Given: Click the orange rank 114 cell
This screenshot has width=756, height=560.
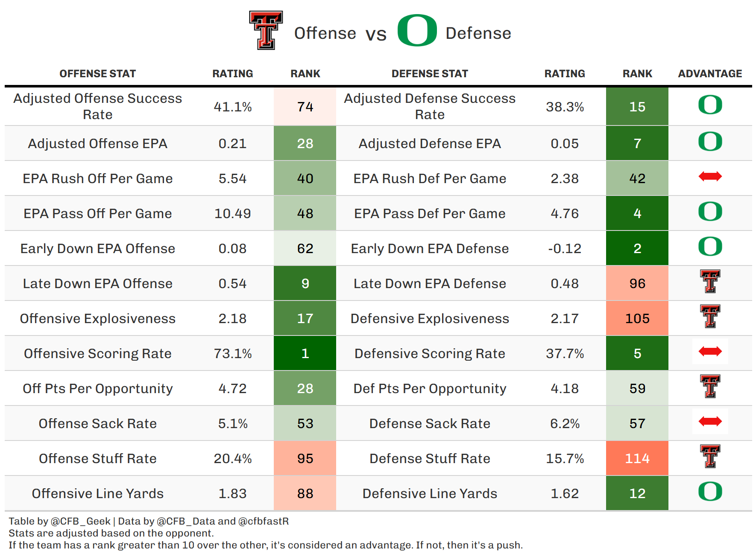Looking at the screenshot, I should [x=637, y=458].
